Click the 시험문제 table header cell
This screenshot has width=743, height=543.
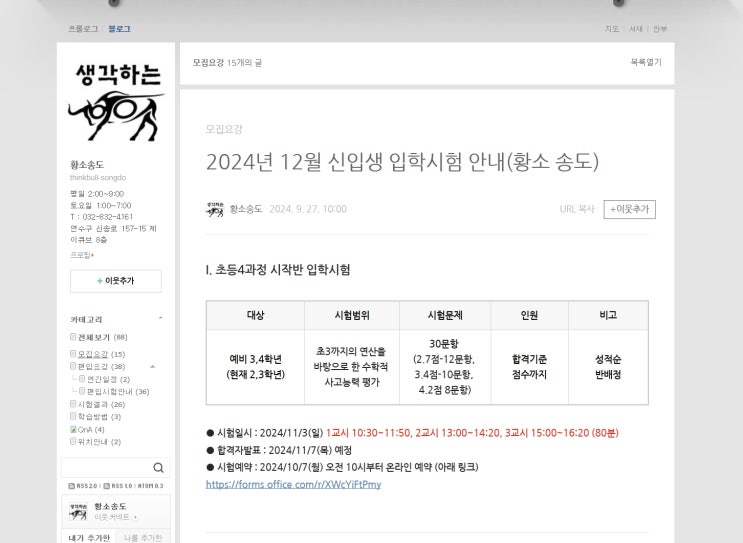pyautogui.click(x=445, y=315)
